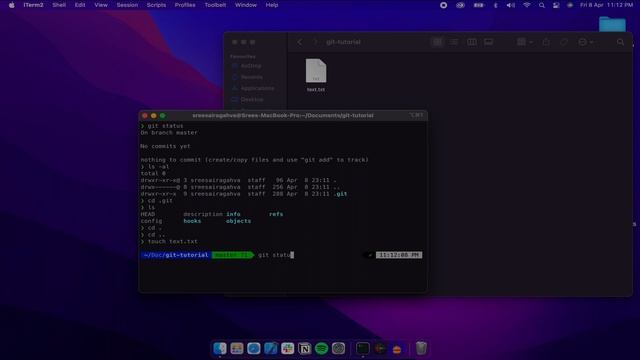The height and width of the screenshot is (360, 640).
Task: Open the Toolbelt menu
Action: pyautogui.click(x=215, y=5)
